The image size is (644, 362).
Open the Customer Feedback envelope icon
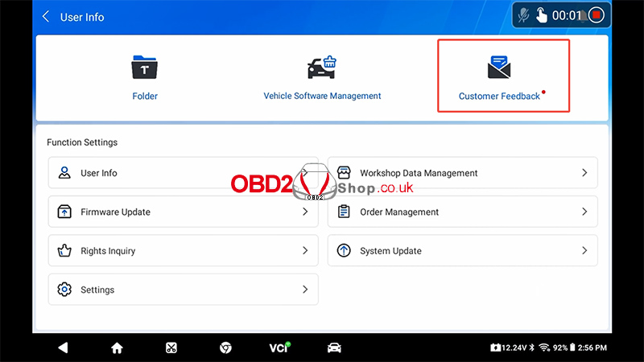[499, 68]
